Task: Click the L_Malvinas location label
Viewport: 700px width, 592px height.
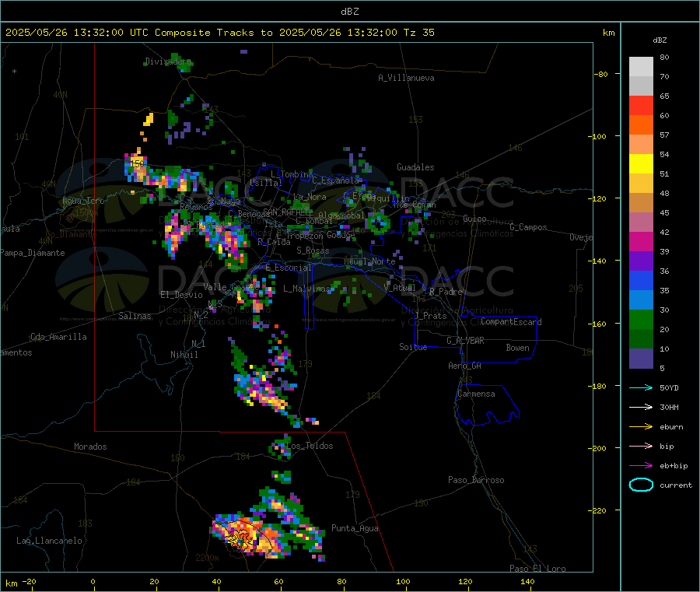Action: point(306,289)
